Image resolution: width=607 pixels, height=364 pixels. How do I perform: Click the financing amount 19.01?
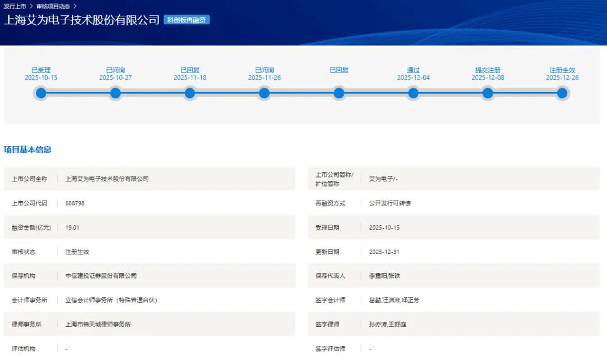click(x=72, y=228)
